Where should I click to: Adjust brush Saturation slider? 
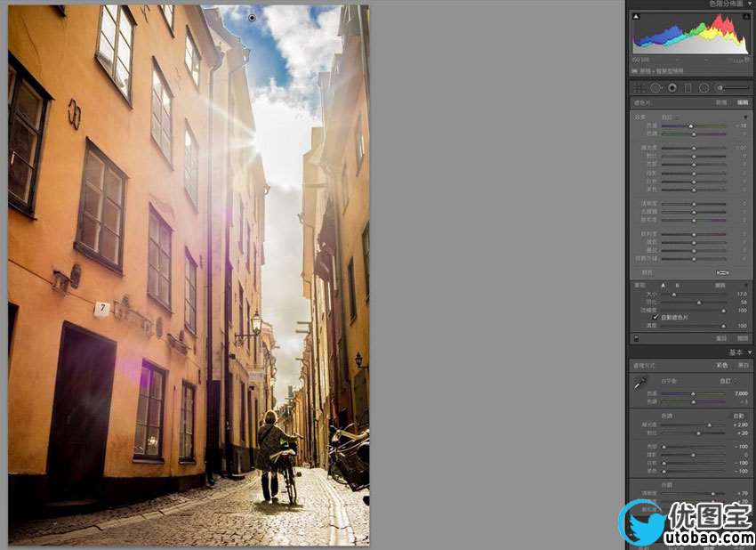tap(694, 220)
